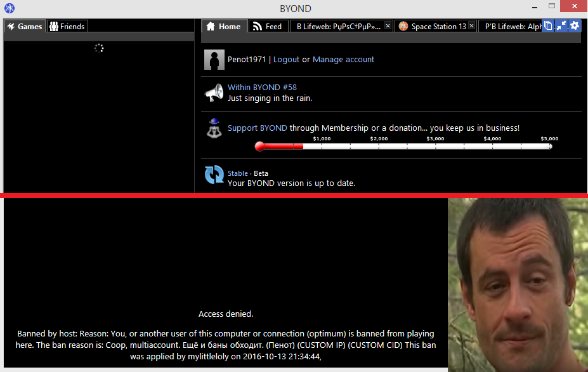This screenshot has width=588, height=372.
Task: Close the Space Station 13 tab
Action: click(x=472, y=25)
